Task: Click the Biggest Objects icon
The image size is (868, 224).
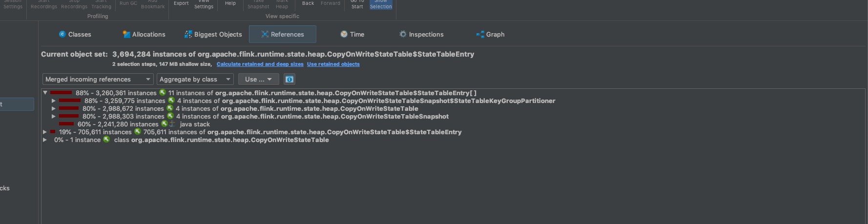Action: point(188,34)
